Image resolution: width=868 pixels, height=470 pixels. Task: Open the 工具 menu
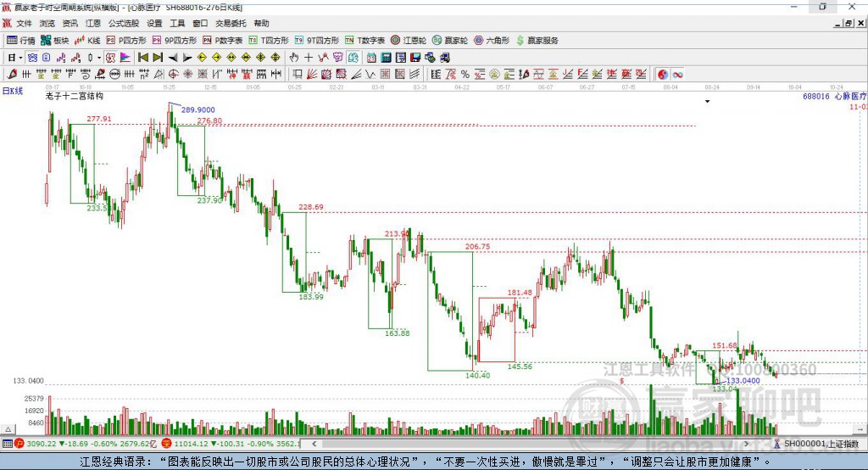click(x=177, y=23)
